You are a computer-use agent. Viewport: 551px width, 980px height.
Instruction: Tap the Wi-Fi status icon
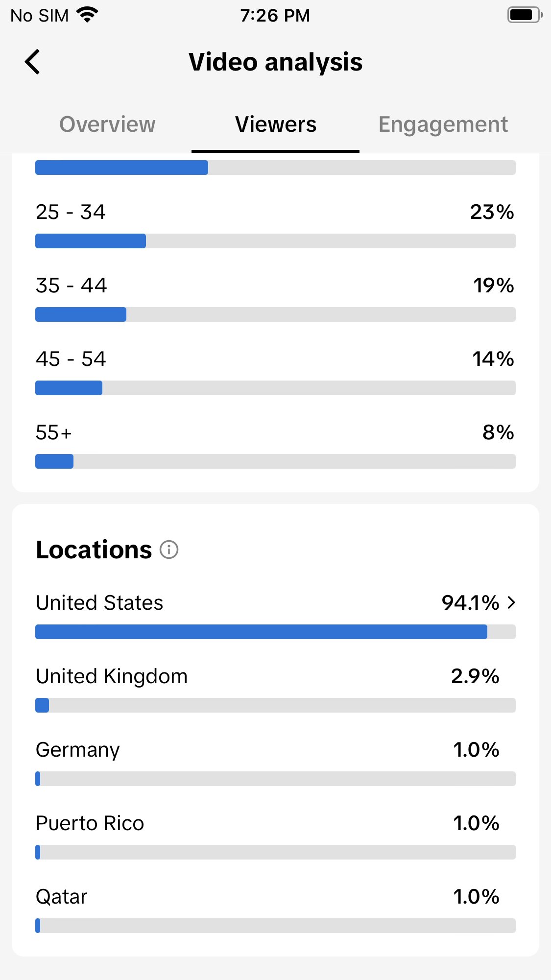(88, 15)
